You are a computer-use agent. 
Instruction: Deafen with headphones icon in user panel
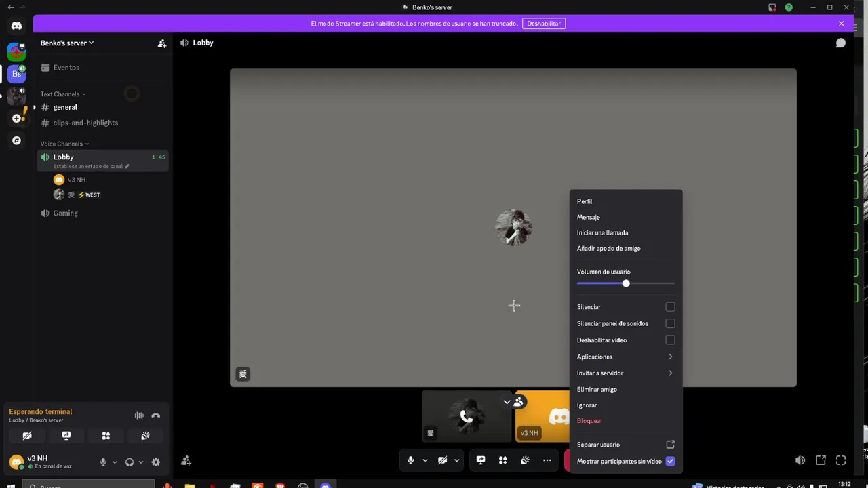coord(130,462)
